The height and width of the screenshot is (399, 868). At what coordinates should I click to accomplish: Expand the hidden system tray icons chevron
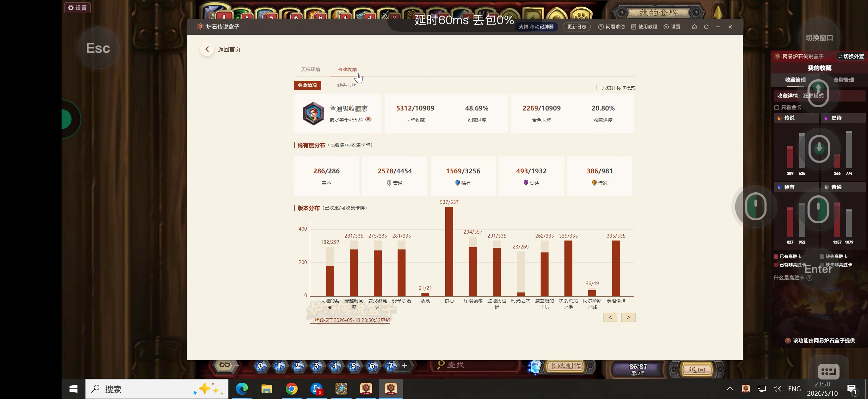(x=730, y=388)
